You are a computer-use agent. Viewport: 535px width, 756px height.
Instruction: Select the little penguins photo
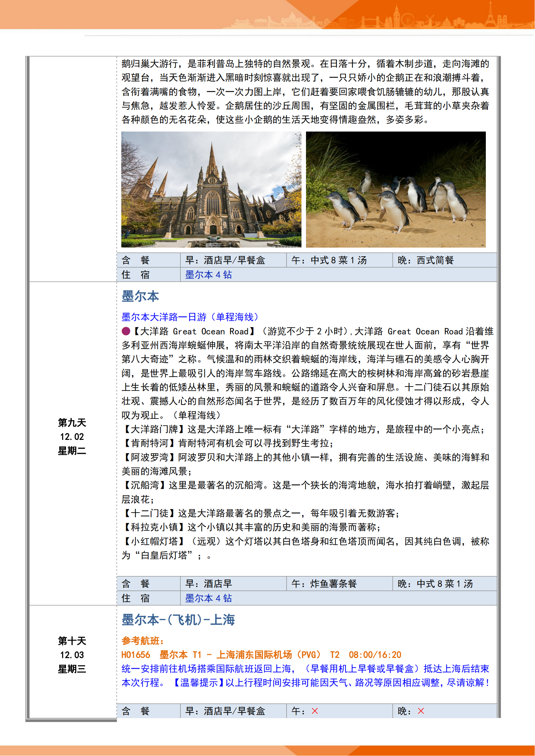pyautogui.click(x=396, y=189)
